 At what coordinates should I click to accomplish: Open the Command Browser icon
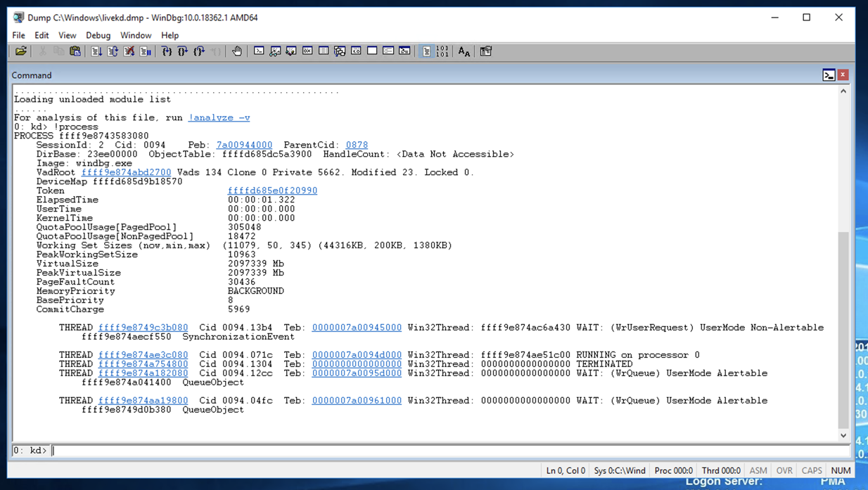[x=404, y=51]
